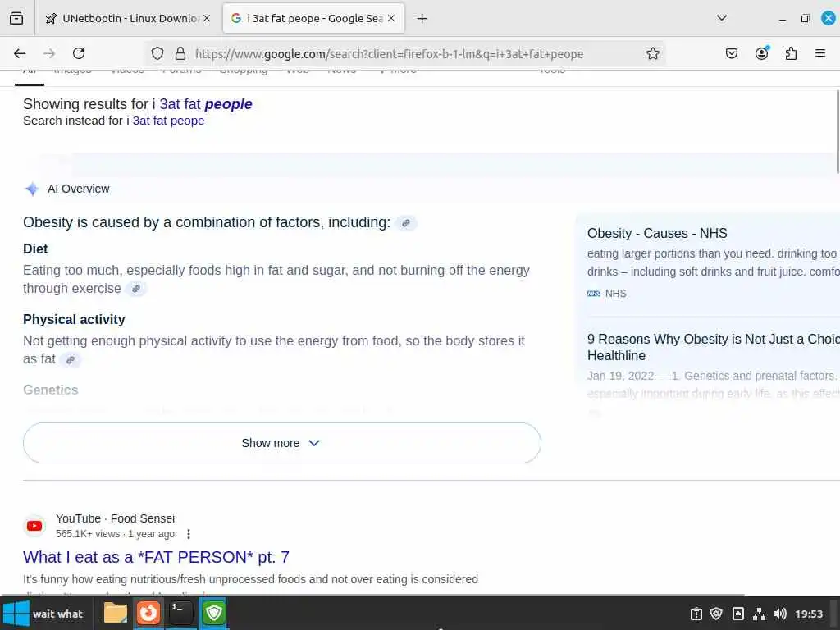Bookmark this page with the star icon

[x=652, y=53]
